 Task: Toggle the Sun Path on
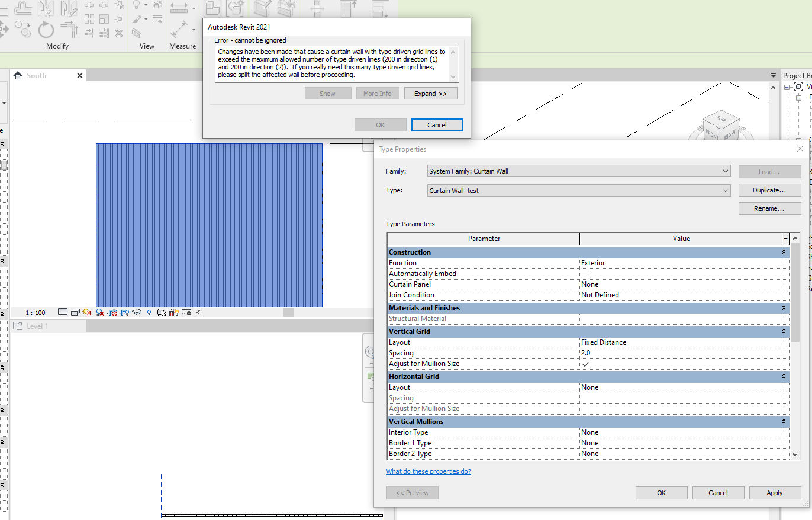click(x=86, y=312)
